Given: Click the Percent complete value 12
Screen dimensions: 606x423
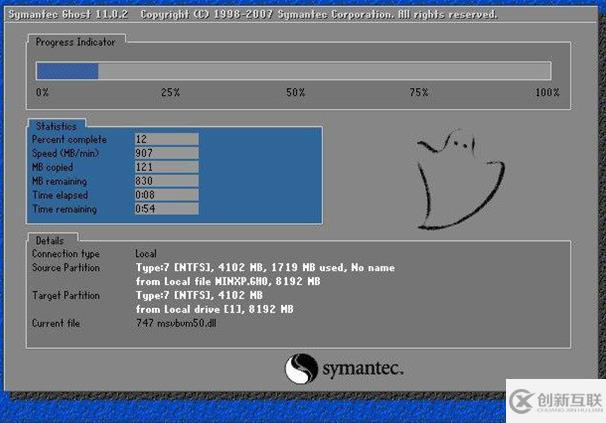Looking at the screenshot, I should 167,139.
